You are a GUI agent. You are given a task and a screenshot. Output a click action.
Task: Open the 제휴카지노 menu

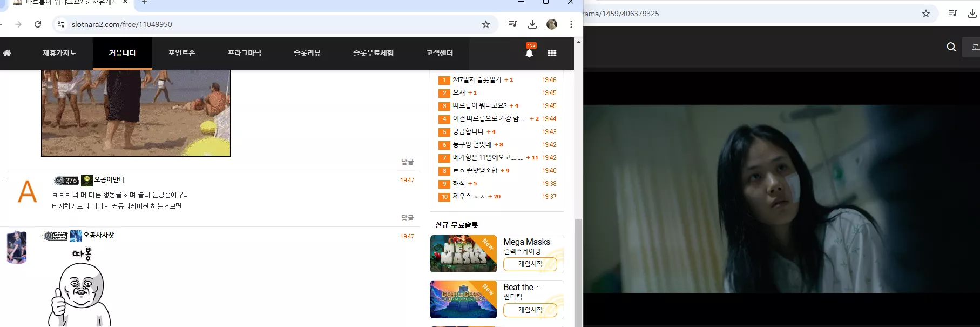point(59,53)
